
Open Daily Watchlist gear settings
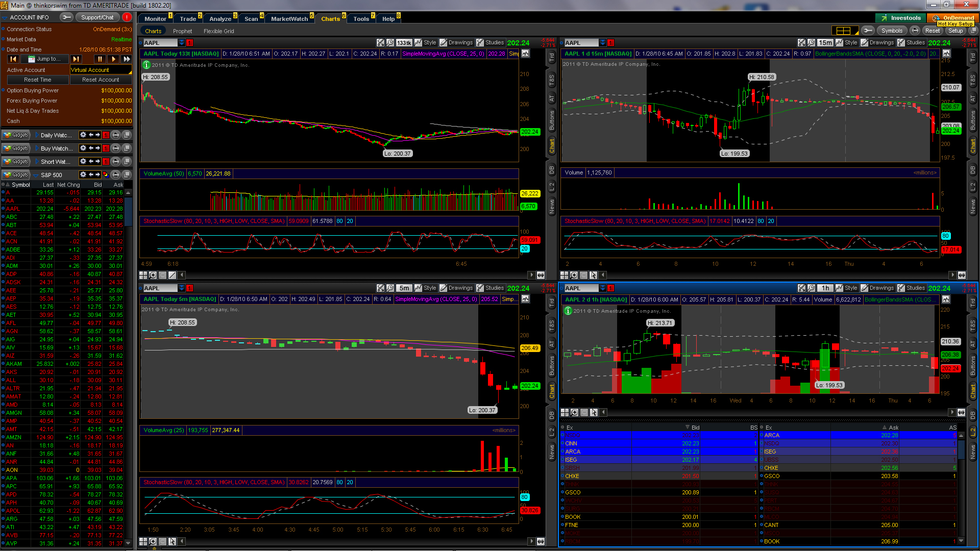[x=83, y=135]
